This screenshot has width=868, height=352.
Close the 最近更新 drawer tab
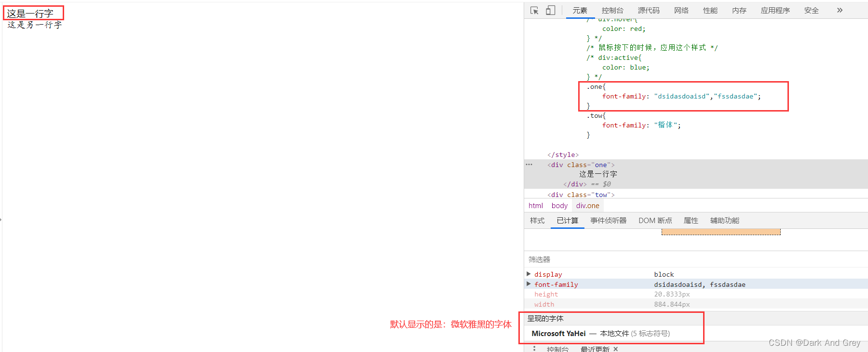[616, 349]
